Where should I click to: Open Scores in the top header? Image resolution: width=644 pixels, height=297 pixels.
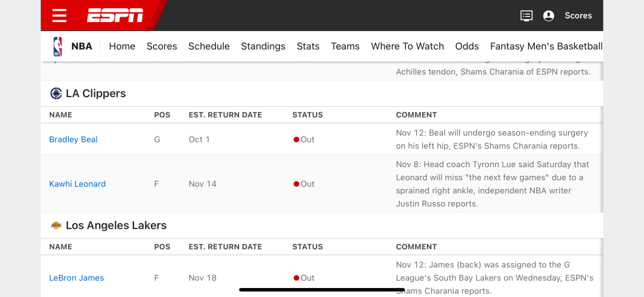point(578,16)
